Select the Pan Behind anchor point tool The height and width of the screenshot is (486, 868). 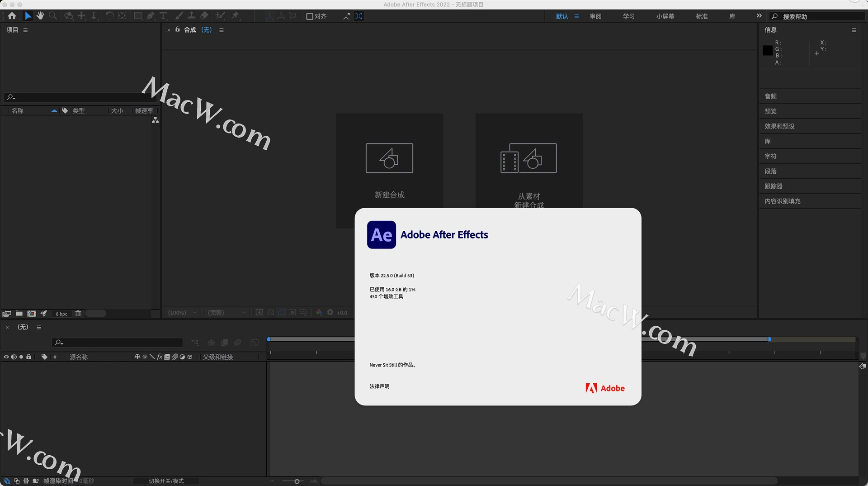click(x=122, y=16)
